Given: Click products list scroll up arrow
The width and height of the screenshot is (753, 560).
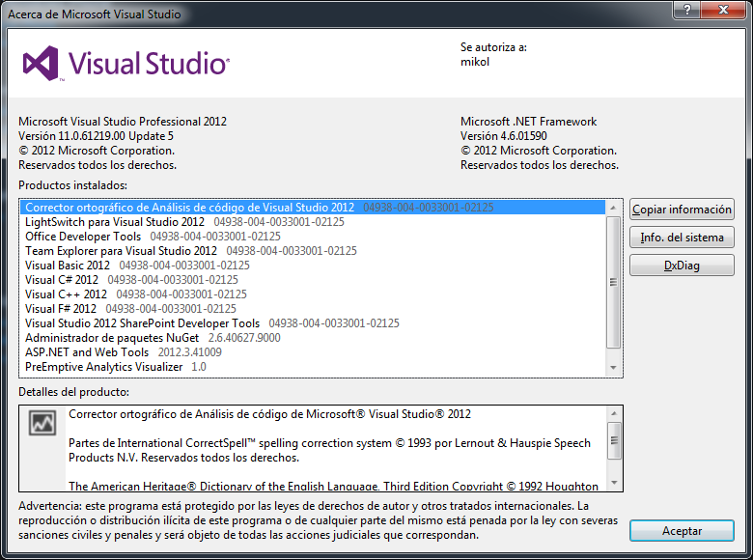Looking at the screenshot, I should (x=613, y=208).
